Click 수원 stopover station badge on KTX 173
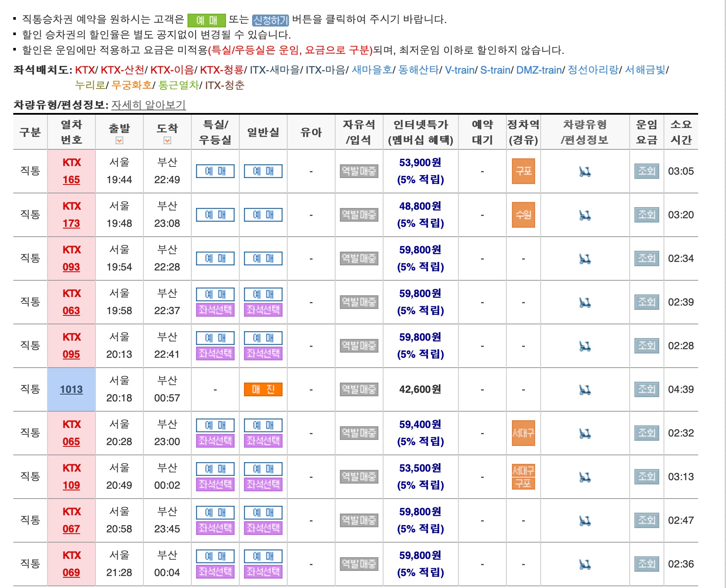Image resolution: width=726 pixels, height=588 pixels. click(x=524, y=215)
